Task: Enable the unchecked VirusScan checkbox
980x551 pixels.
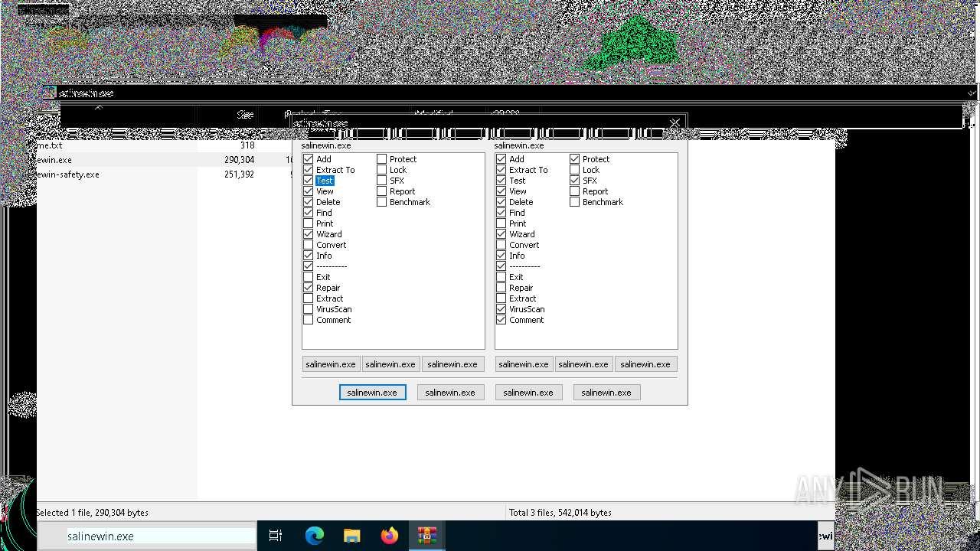Action: pyautogui.click(x=309, y=309)
